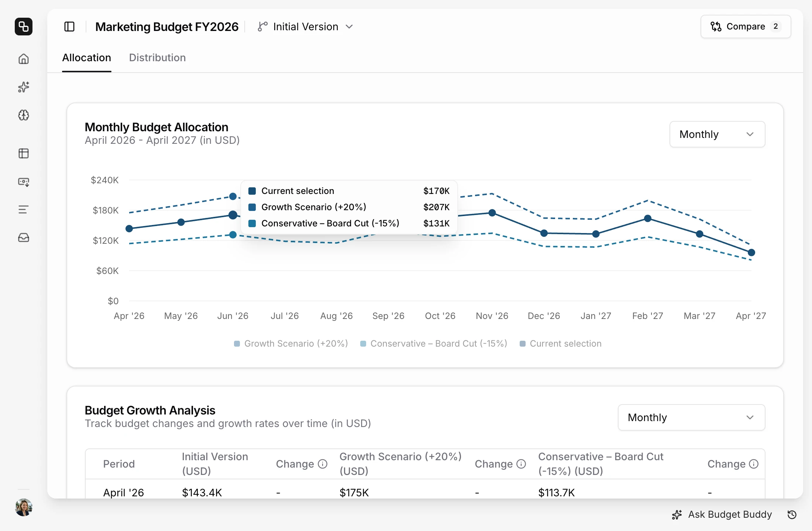Click the app logo icon in sidebar
The width and height of the screenshot is (812, 531).
coord(24,27)
